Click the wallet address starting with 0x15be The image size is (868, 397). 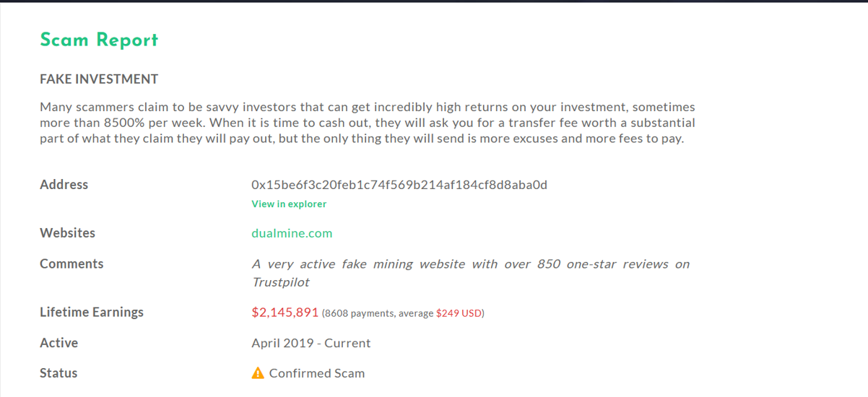pos(399,185)
